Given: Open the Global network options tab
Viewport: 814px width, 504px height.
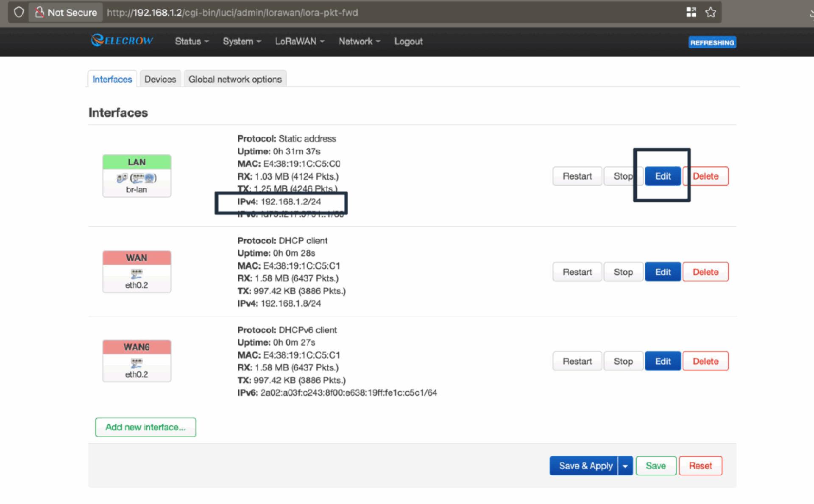Looking at the screenshot, I should pos(235,79).
